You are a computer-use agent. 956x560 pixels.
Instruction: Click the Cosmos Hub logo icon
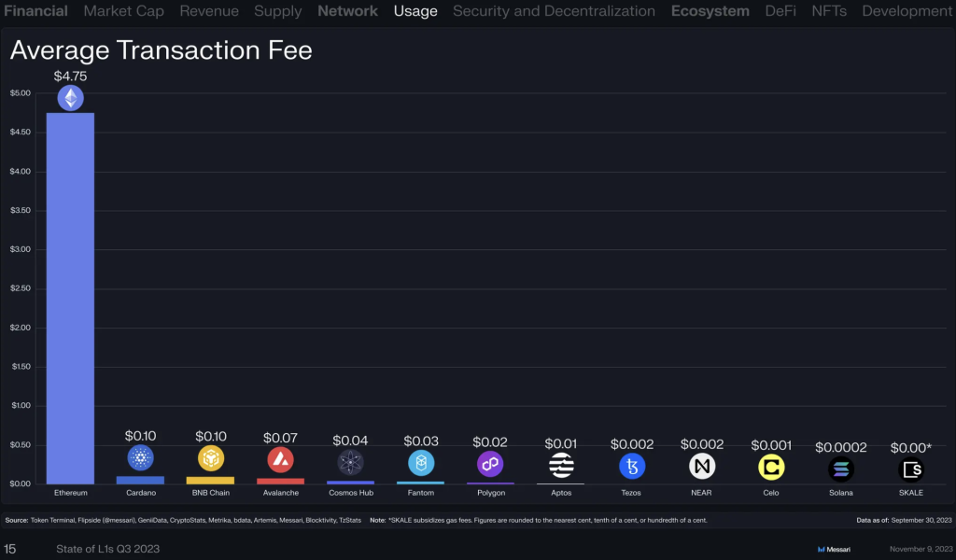coord(351,463)
